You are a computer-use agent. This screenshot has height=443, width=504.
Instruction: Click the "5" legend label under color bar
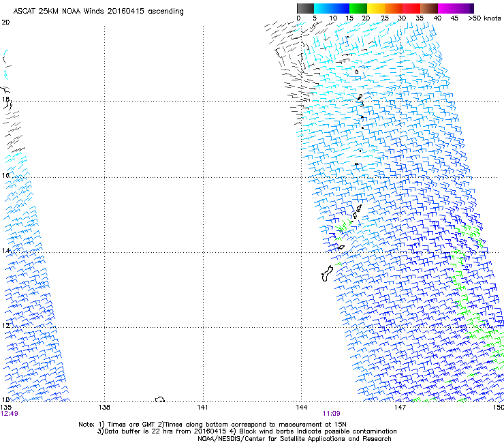coord(315,18)
